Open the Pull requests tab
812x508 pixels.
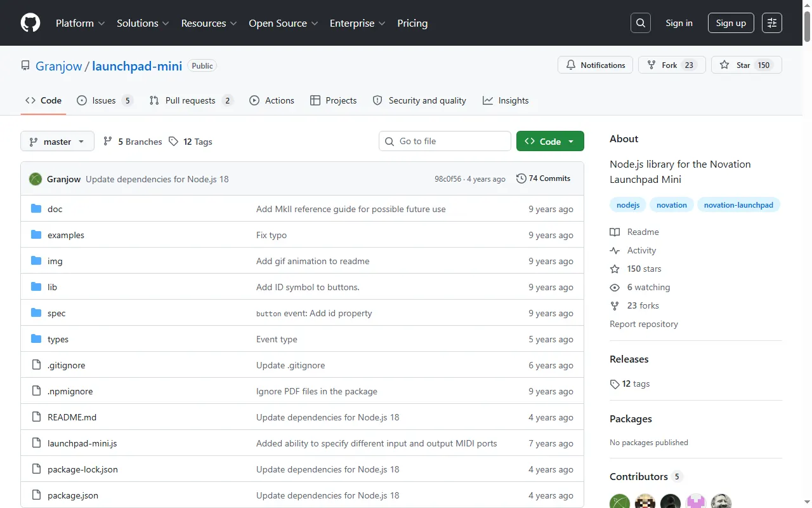(x=192, y=100)
